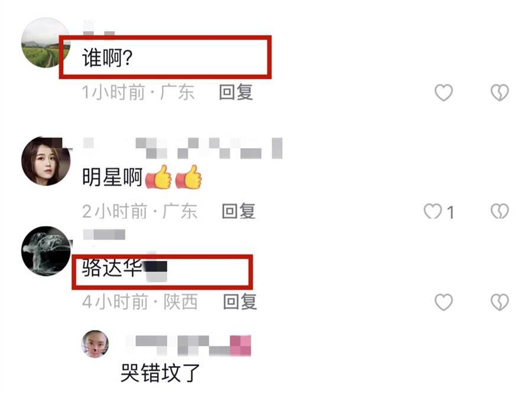
Task: Select the "哭错坟了" reply text
Action: pyautogui.click(x=160, y=373)
